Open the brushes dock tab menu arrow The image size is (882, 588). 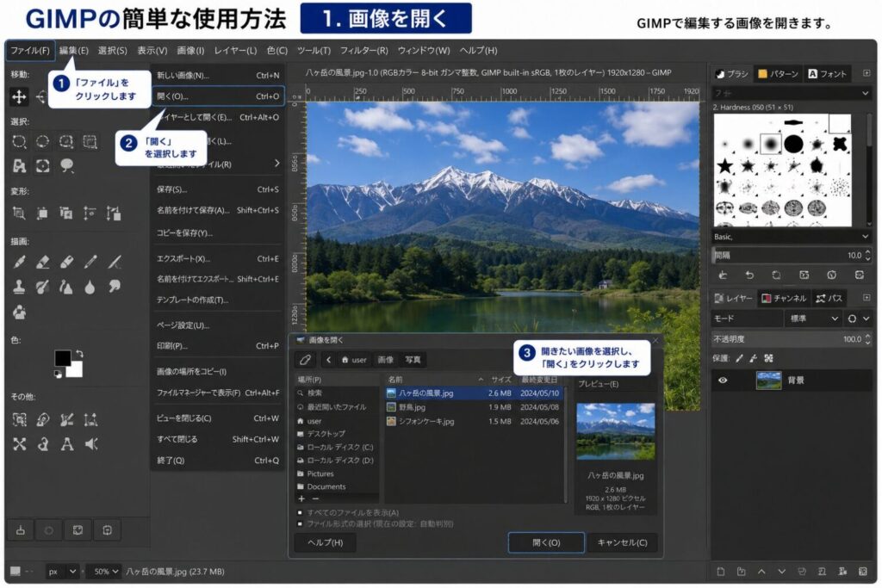(x=866, y=74)
